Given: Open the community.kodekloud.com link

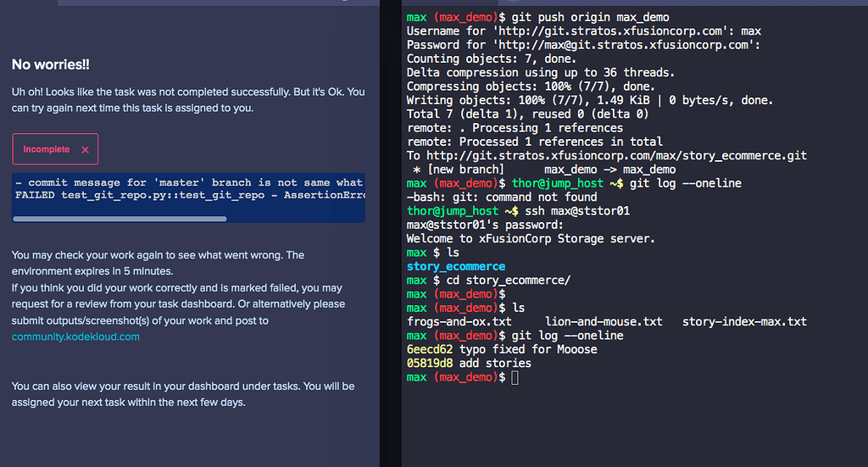Looking at the screenshot, I should point(75,336).
